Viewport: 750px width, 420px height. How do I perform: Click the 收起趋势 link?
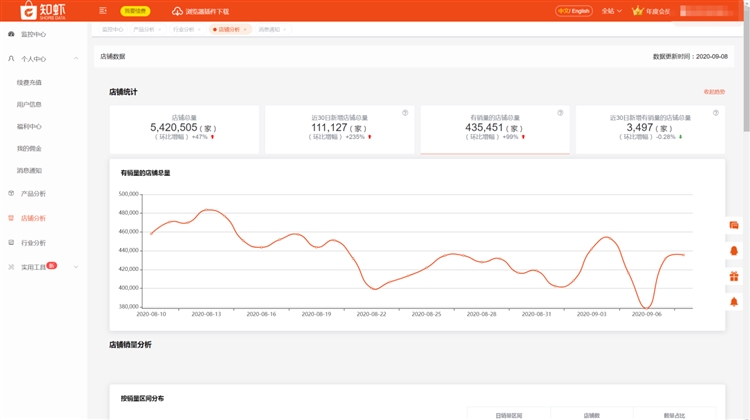point(714,92)
